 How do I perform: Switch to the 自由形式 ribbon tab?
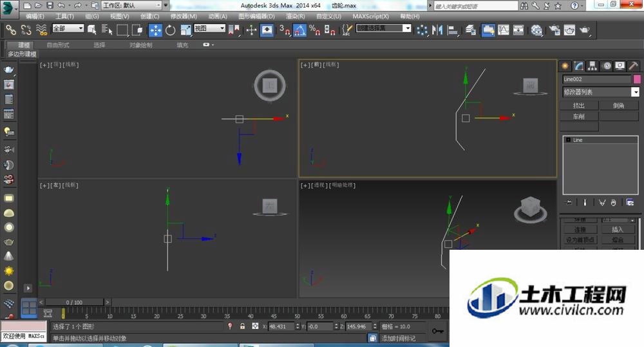pyautogui.click(x=58, y=45)
